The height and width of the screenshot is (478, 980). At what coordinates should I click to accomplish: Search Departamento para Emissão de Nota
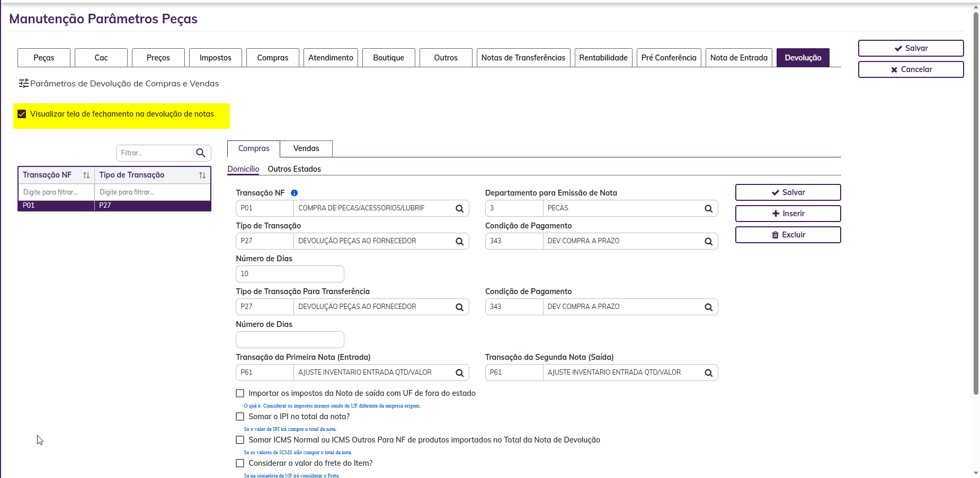tap(708, 209)
